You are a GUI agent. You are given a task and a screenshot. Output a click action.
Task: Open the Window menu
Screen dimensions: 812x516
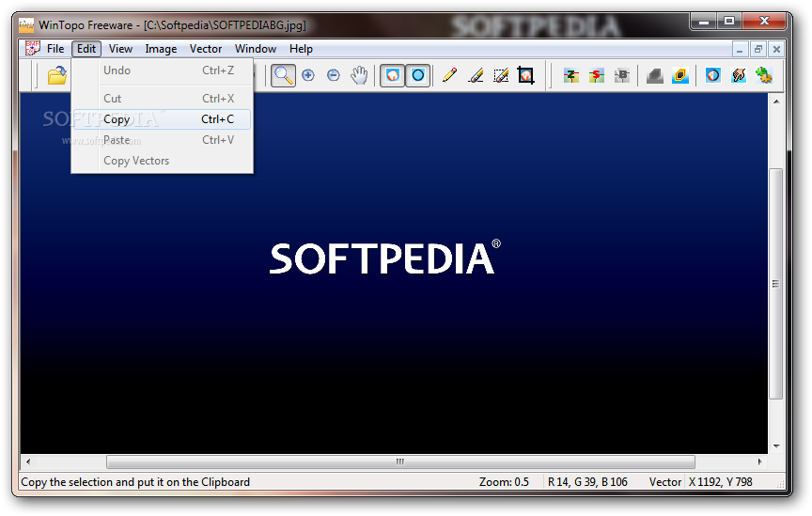coord(256,49)
